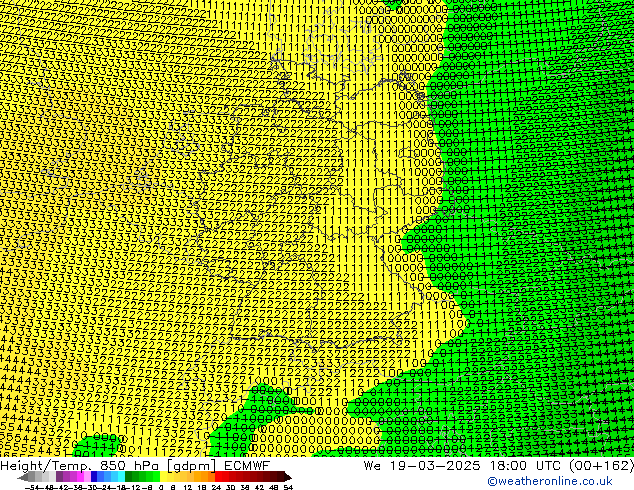The width and height of the screenshot is (634, 490).
Task: Pick the dark purple legend swatch
Action: [x=59, y=477]
